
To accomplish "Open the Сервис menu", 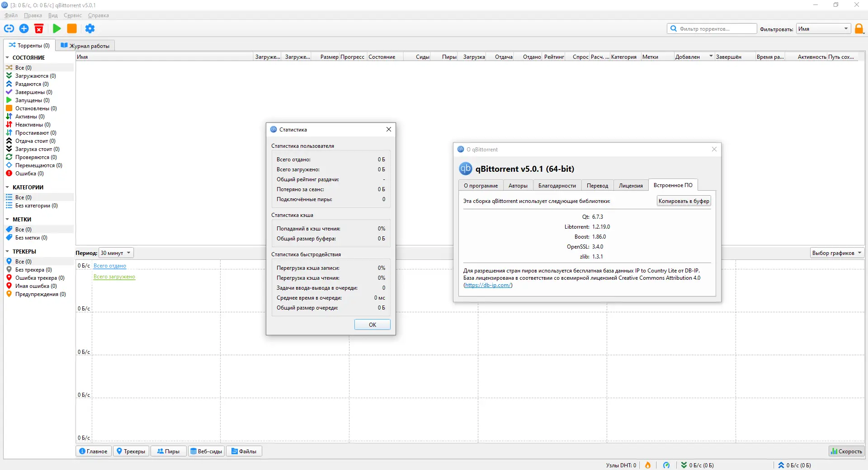I will [73, 15].
